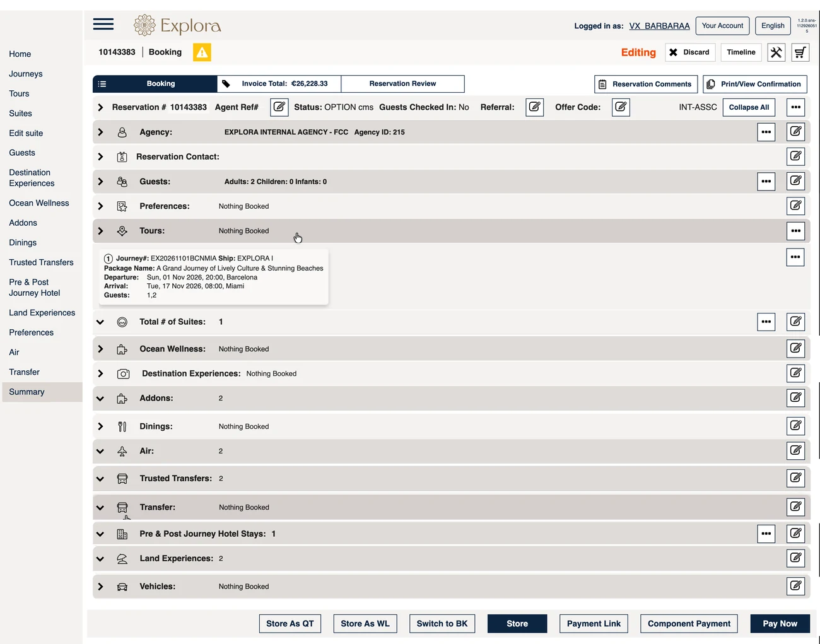Edit the Destination Experiences section

pos(796,373)
